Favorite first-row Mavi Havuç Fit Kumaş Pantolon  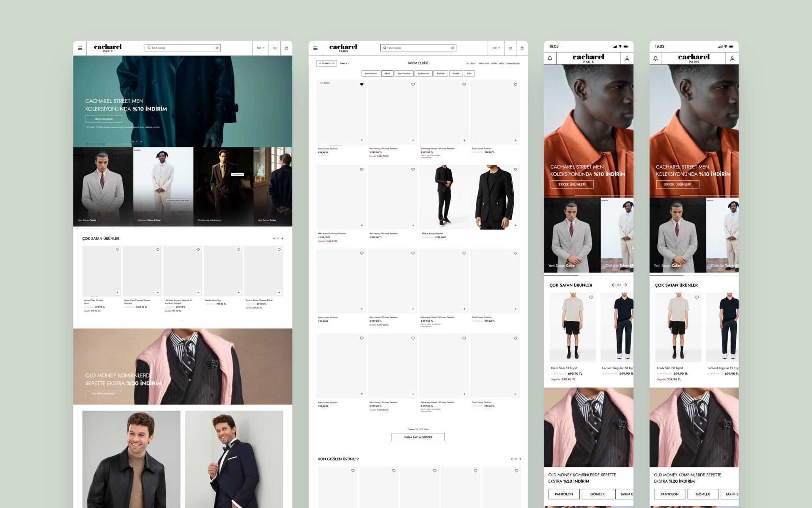413,84
